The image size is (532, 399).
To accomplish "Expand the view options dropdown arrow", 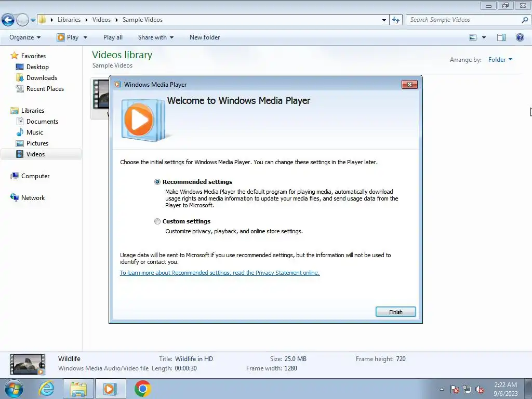I will 484,37.
